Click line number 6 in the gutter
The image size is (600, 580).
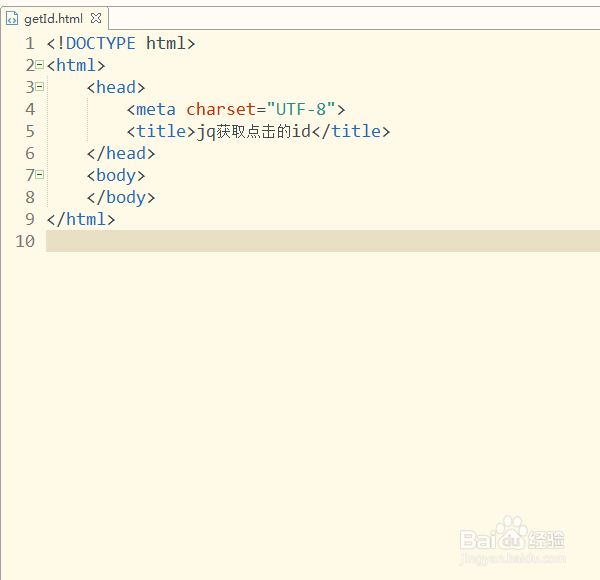[x=30, y=153]
